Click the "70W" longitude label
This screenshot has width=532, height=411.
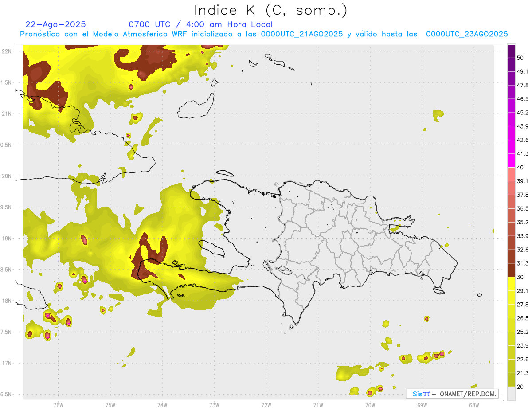click(370, 405)
